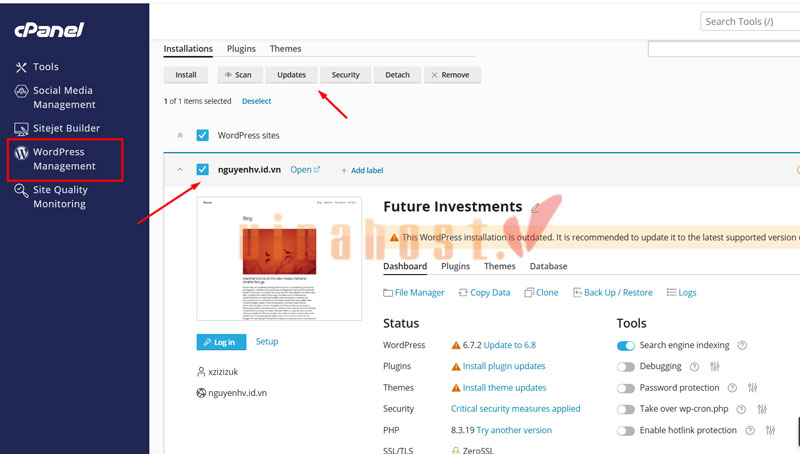
Task: Click the Search Tools input field
Action: point(750,21)
